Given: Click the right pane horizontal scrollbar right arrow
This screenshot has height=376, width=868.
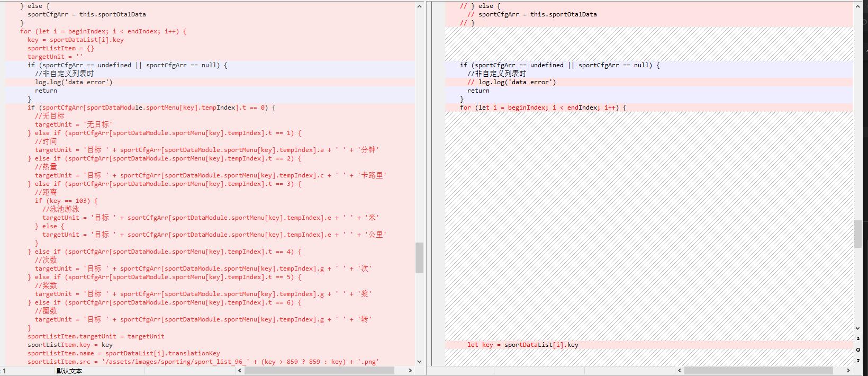Looking at the screenshot, I should [x=849, y=371].
